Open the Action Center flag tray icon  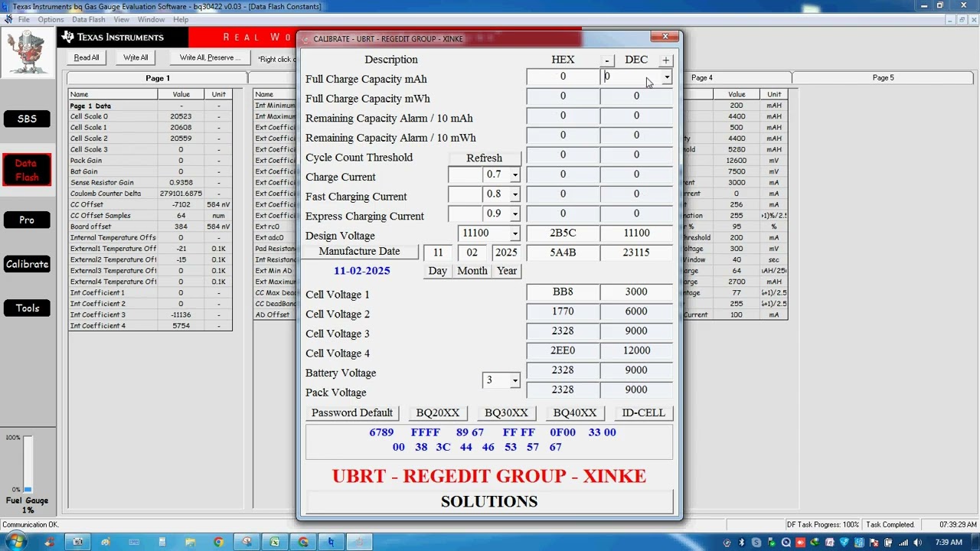[874, 542]
